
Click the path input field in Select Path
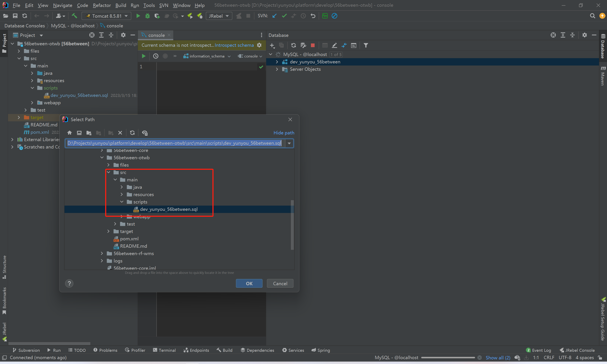click(175, 143)
